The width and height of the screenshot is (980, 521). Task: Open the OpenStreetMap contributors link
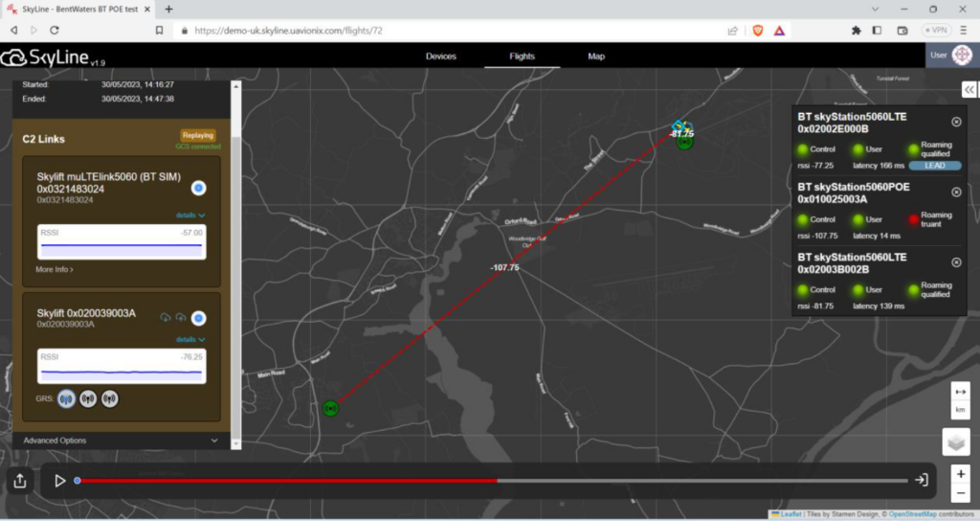click(x=912, y=514)
